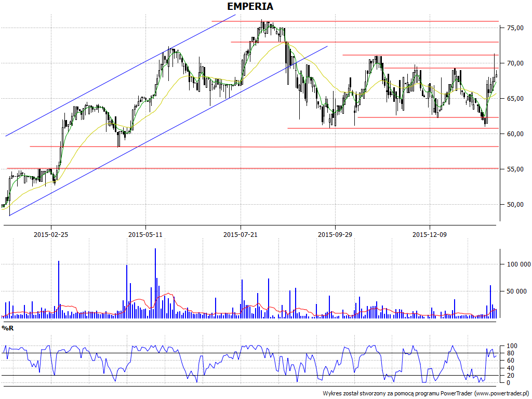Image resolution: width=532 pixels, height=399 pixels.
Task: Select the 2015-02-25 date label
Action: (51, 234)
